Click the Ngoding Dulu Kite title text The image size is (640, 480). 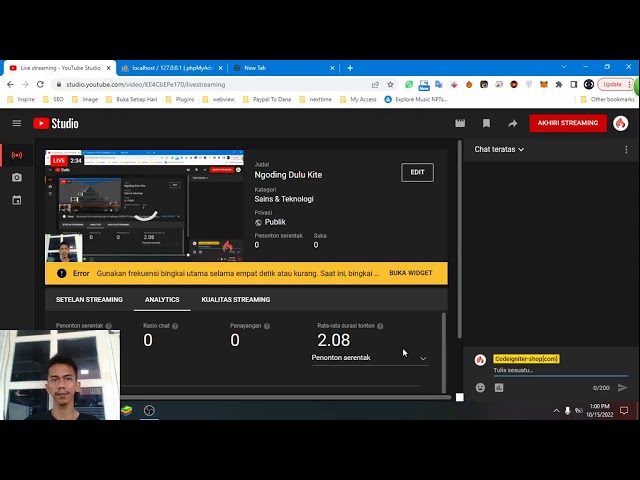(x=288, y=175)
